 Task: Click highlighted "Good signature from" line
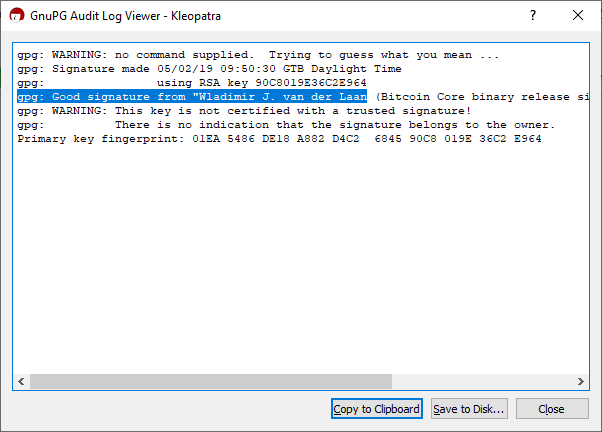192,96
